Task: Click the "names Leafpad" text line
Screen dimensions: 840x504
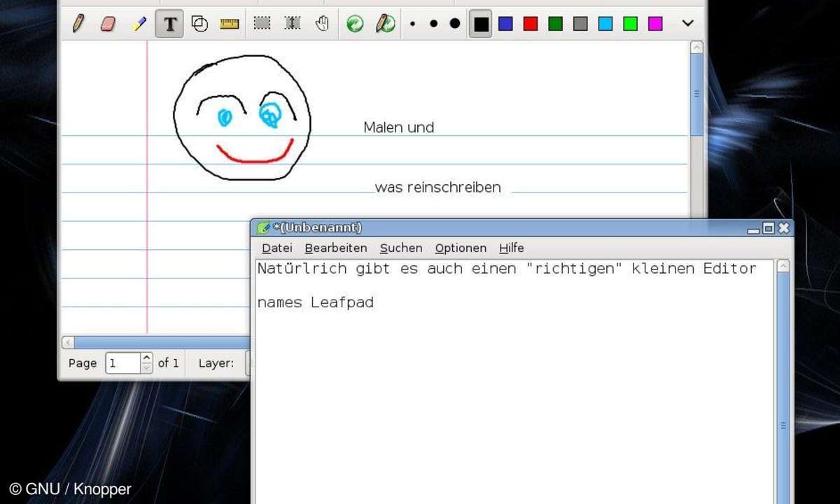Action: (x=316, y=302)
